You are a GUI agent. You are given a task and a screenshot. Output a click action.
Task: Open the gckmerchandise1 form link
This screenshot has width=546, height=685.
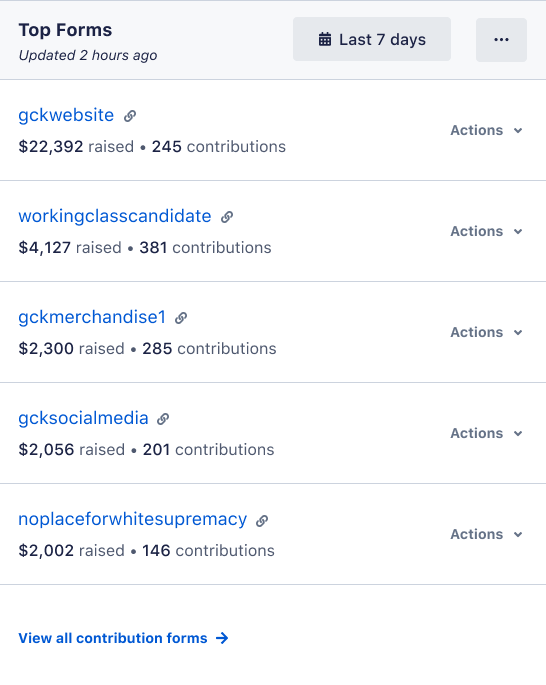[x=92, y=317]
